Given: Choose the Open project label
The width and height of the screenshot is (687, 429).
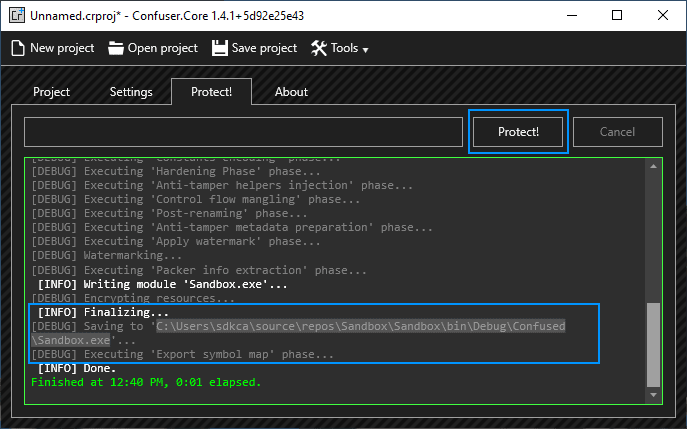Looking at the screenshot, I should click(163, 48).
